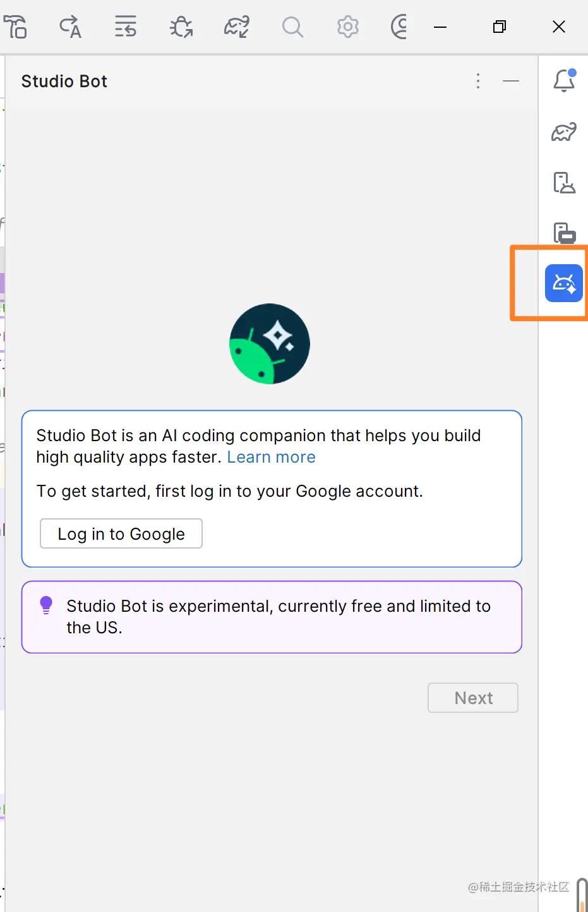Click the account profile icon
This screenshot has width=588, height=912.
(x=399, y=27)
